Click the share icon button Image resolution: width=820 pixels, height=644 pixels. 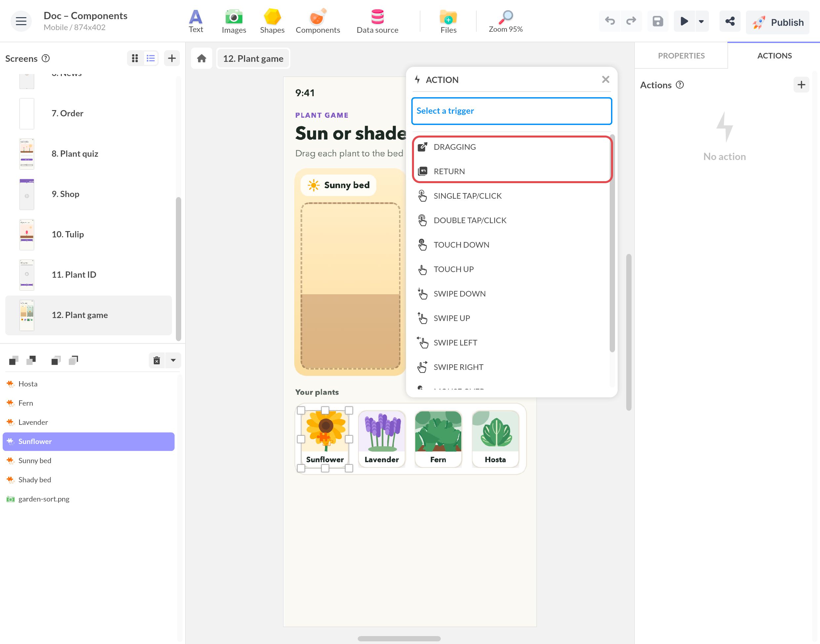coord(730,21)
